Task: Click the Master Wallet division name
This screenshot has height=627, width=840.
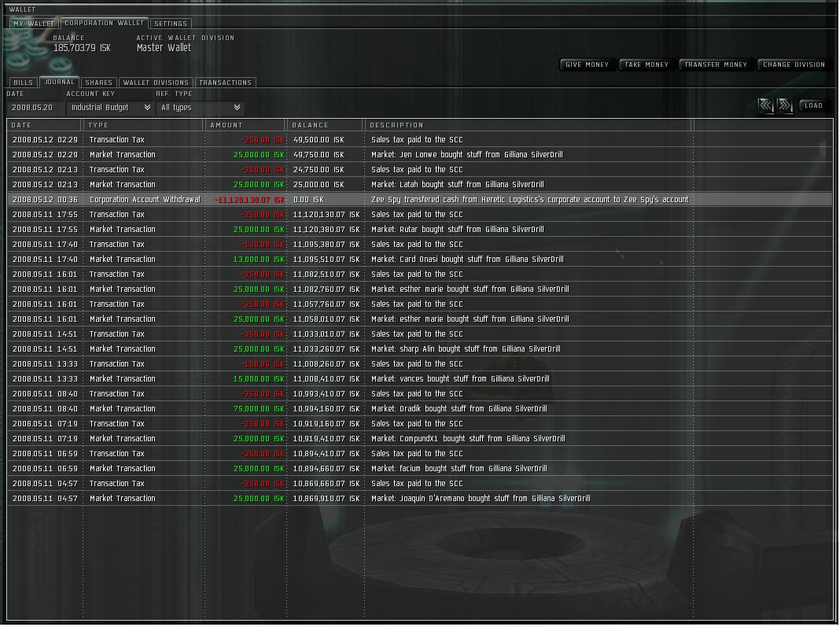Action: coord(164,48)
